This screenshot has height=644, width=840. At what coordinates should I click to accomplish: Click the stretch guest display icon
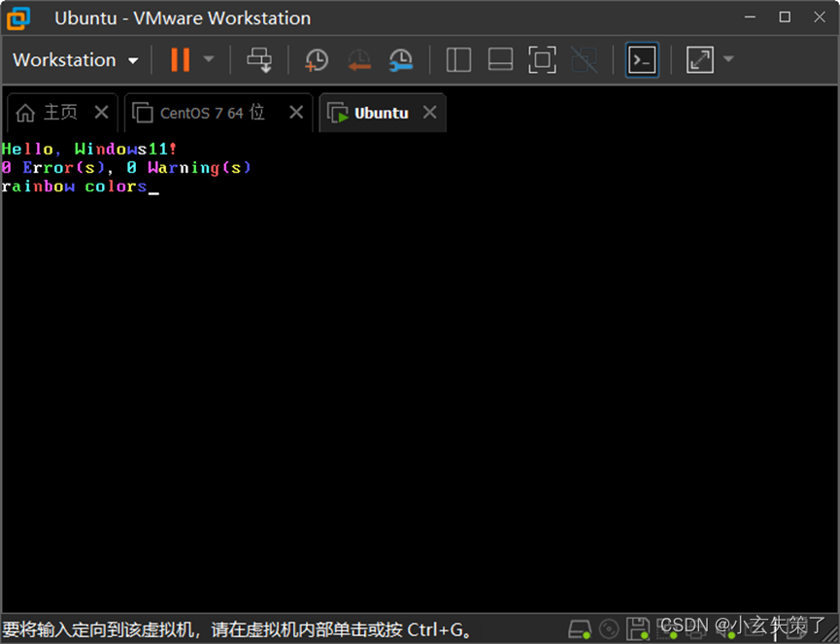point(699,59)
